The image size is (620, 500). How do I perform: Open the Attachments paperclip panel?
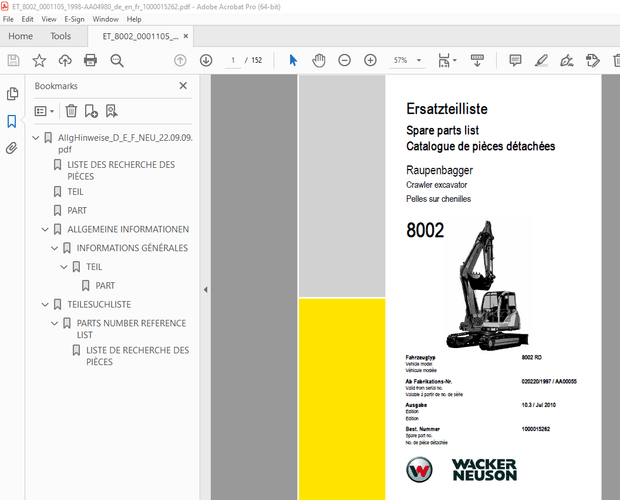tap(12, 148)
